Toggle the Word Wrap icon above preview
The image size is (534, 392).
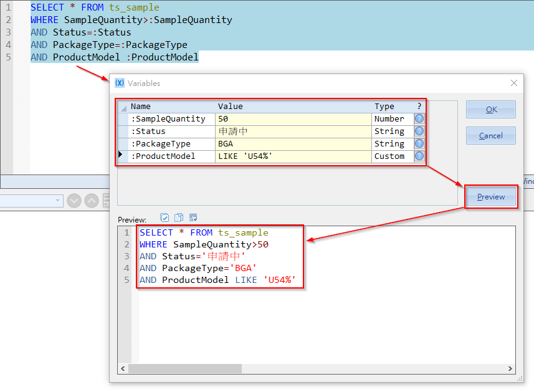(x=193, y=218)
